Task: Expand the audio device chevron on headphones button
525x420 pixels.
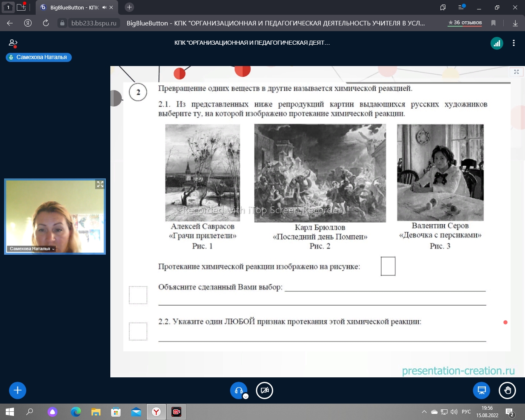Action: pos(245,396)
